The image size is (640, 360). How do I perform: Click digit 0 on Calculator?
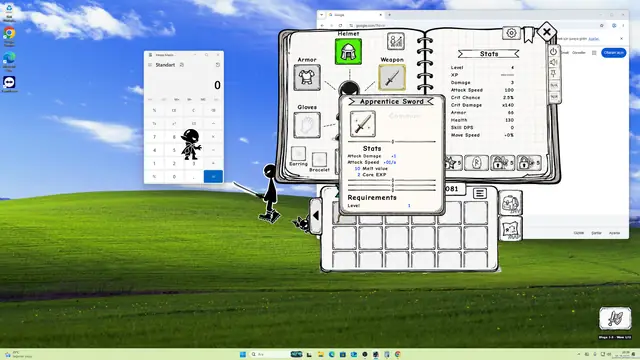coord(174,176)
